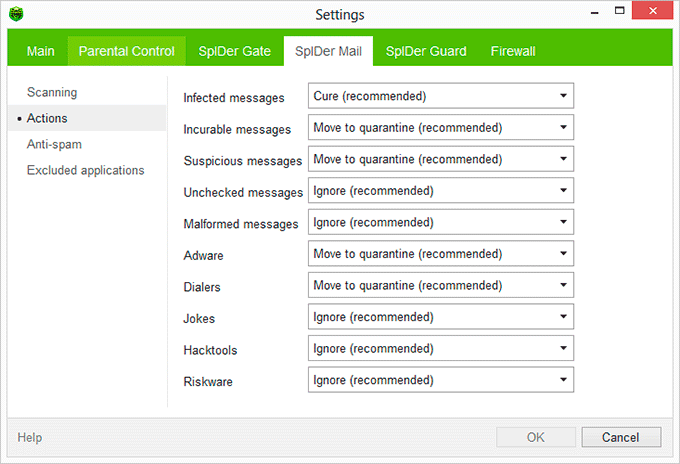This screenshot has width=680, height=464.
Task: Click the Cancel button
Action: [x=621, y=437]
